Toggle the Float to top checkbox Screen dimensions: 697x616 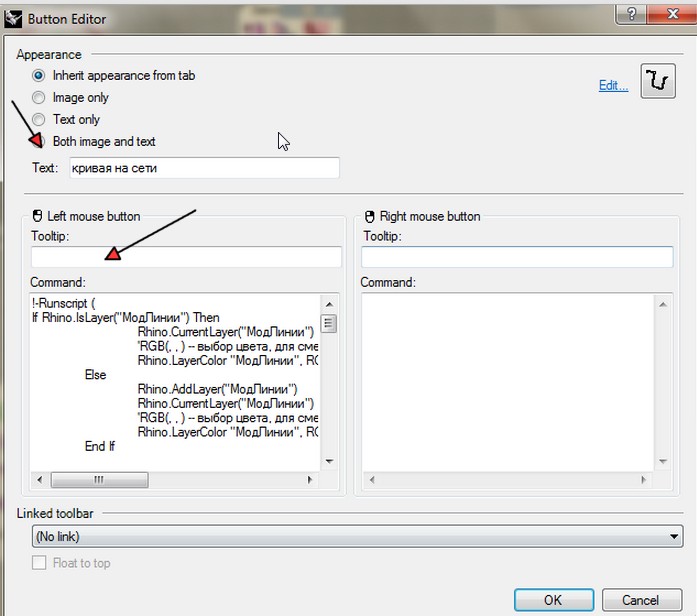[39, 563]
